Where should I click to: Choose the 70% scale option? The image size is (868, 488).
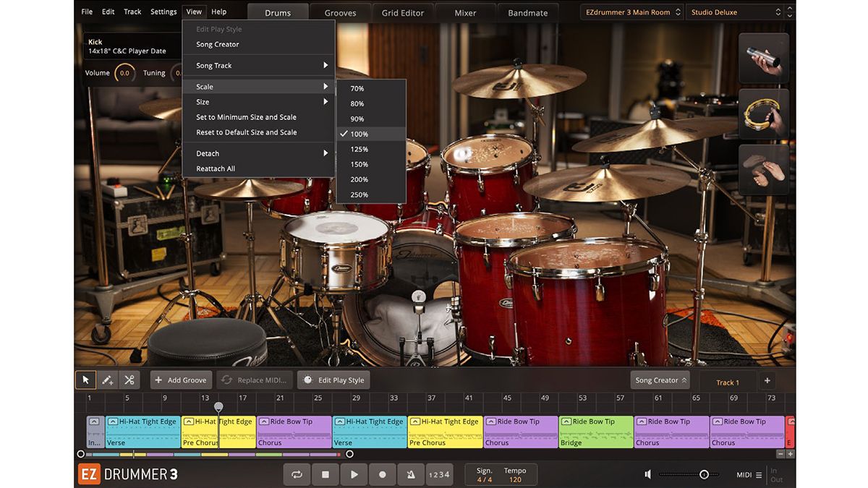[372, 88]
